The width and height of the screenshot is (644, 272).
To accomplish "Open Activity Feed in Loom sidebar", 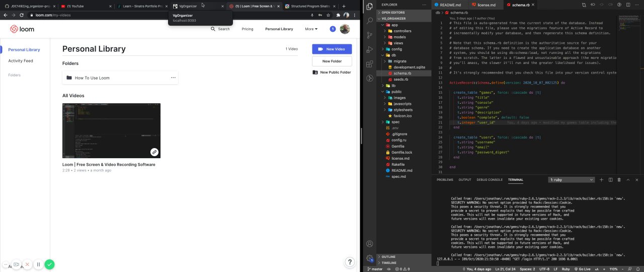I will coord(21,61).
